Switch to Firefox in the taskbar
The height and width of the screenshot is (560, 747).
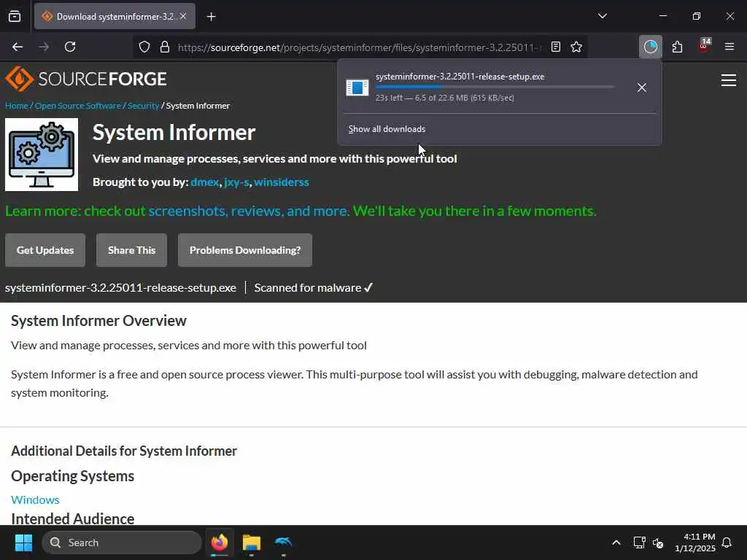219,542
